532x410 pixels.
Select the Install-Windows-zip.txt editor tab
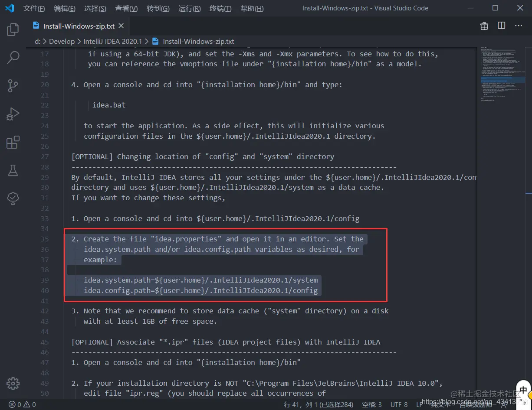79,26
